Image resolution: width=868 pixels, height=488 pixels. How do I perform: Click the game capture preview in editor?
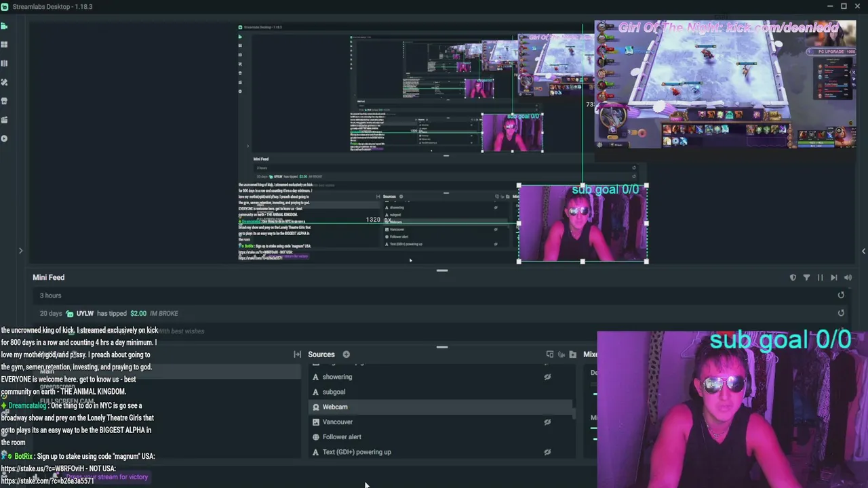tap(726, 84)
